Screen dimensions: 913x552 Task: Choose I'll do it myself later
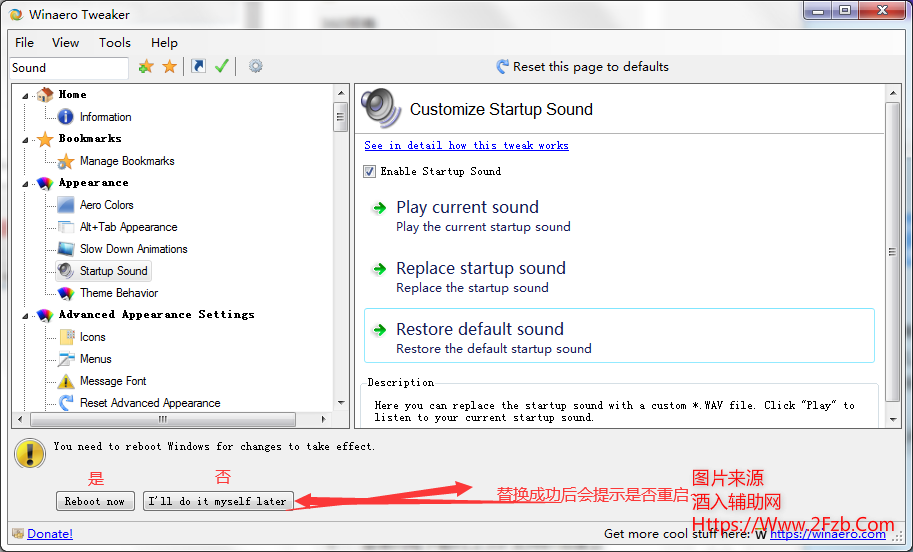point(218,501)
